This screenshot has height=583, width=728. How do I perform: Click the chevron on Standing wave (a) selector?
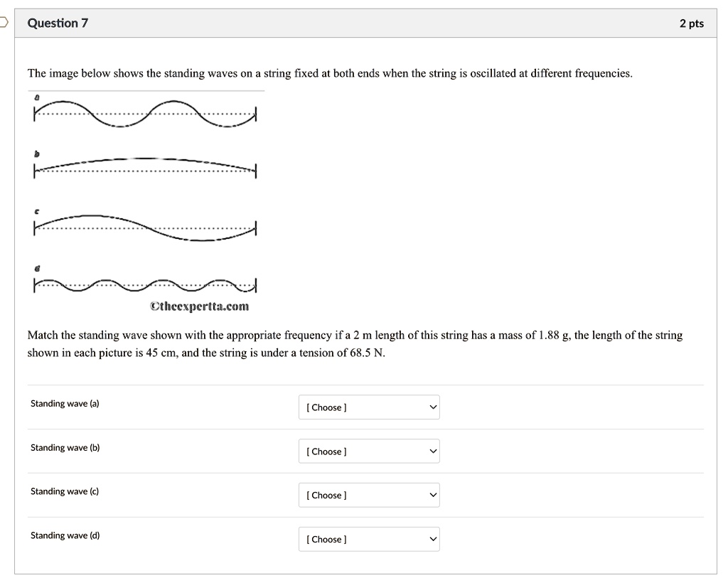point(431,407)
